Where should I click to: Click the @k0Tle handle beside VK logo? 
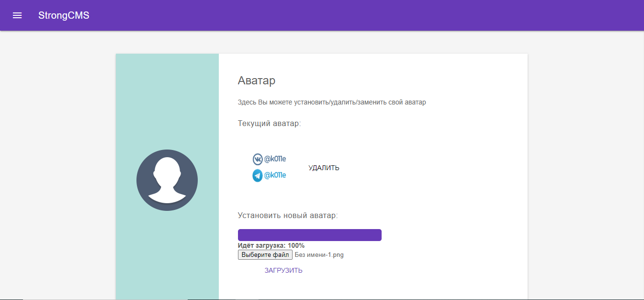pyautogui.click(x=275, y=159)
